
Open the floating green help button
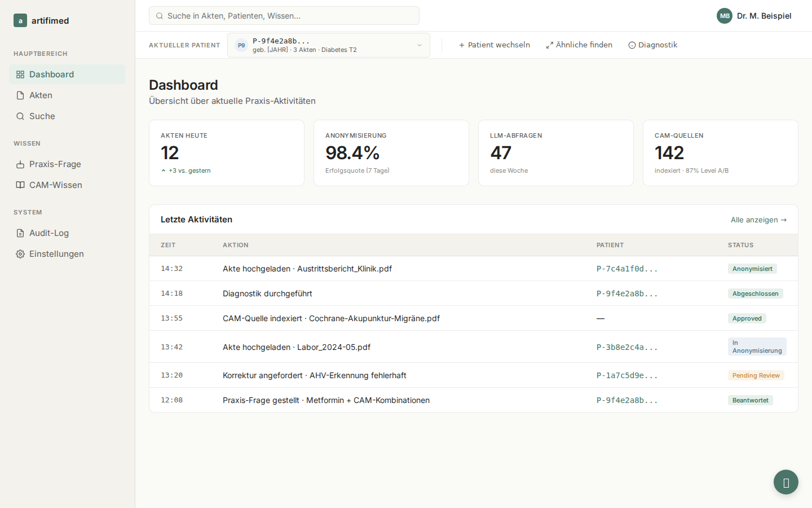(x=786, y=482)
